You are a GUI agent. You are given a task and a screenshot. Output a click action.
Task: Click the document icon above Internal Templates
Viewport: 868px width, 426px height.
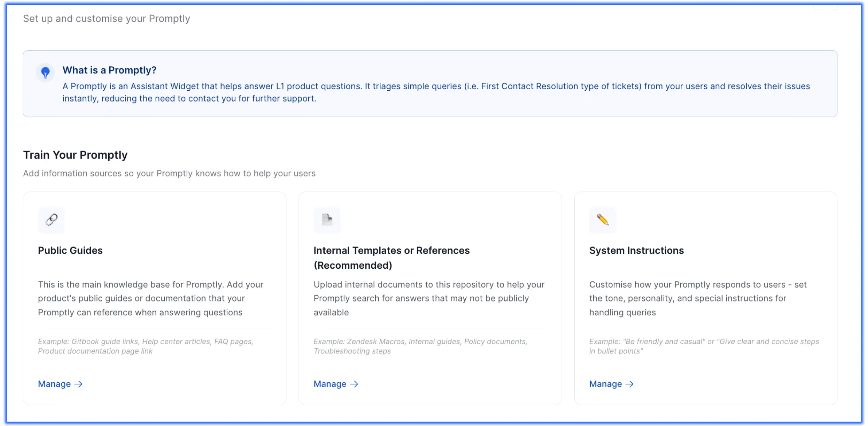[327, 220]
